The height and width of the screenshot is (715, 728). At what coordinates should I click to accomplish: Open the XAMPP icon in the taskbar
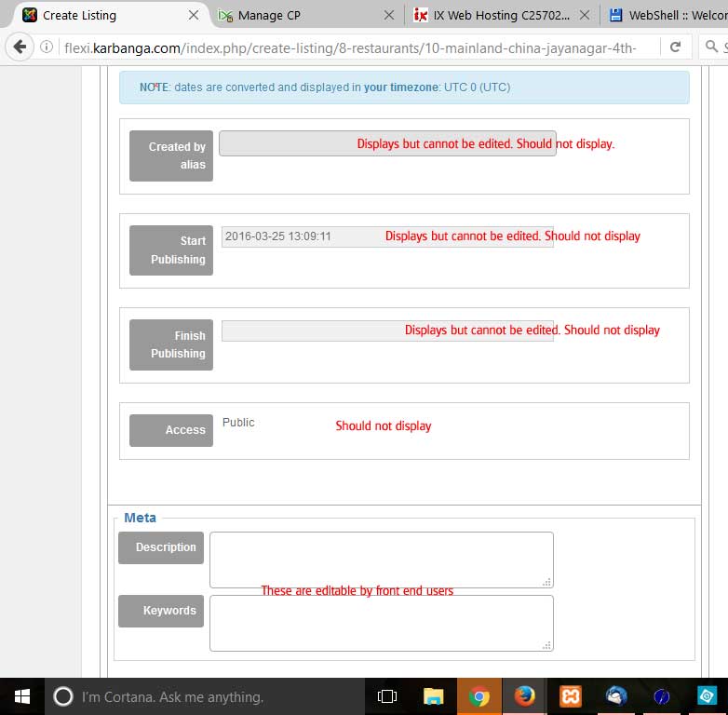point(571,696)
